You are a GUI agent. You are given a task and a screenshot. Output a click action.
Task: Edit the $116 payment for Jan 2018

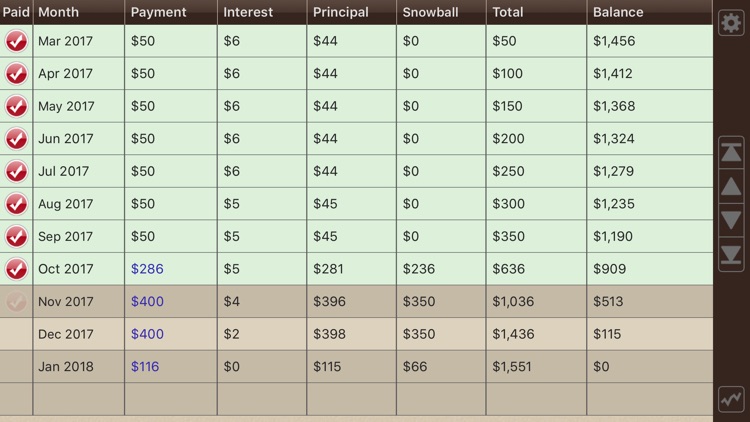coord(145,367)
